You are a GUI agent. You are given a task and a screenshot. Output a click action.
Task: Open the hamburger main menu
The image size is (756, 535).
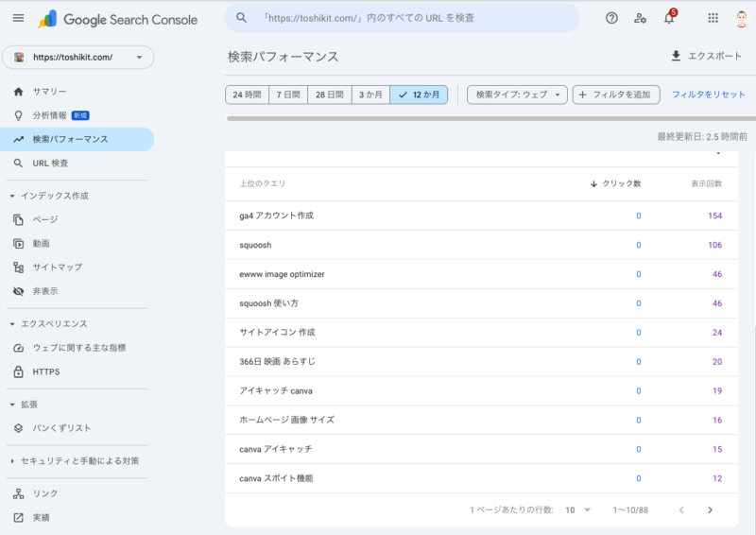(18, 18)
